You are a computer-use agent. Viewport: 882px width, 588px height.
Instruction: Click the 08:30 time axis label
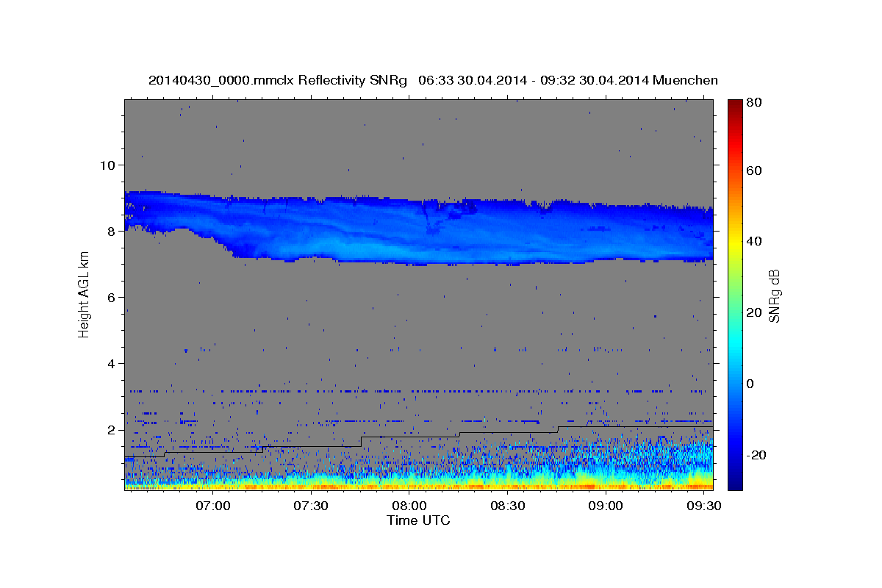point(507,506)
